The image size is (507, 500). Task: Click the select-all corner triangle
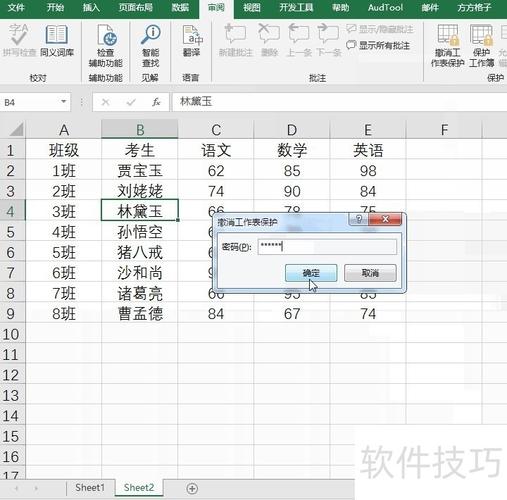coord(16,130)
